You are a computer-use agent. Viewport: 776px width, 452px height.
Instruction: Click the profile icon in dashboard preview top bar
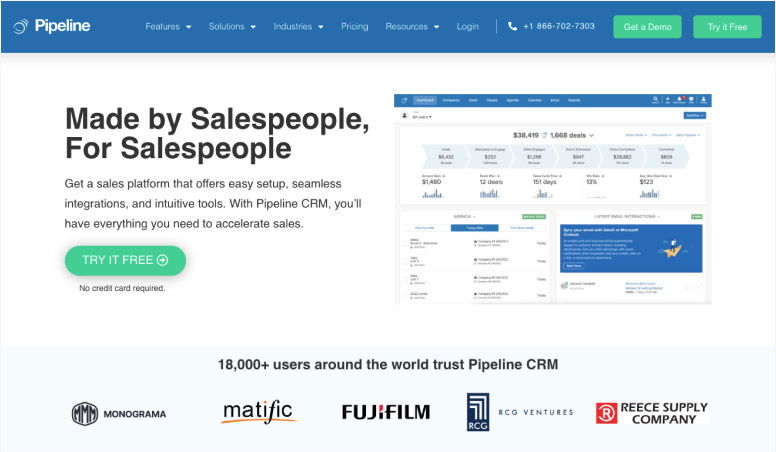703,100
